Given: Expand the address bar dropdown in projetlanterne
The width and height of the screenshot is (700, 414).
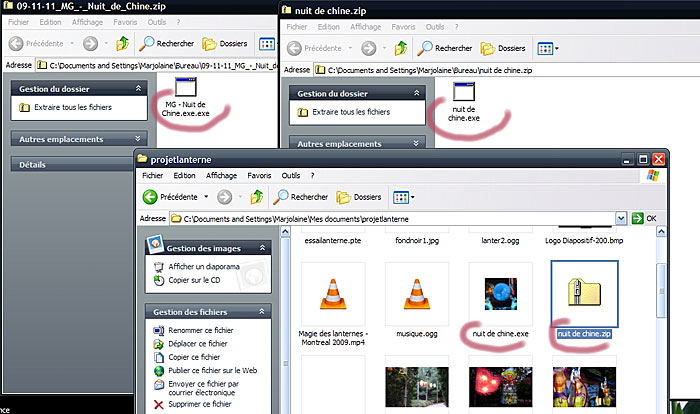Looking at the screenshot, I should tap(621, 218).
